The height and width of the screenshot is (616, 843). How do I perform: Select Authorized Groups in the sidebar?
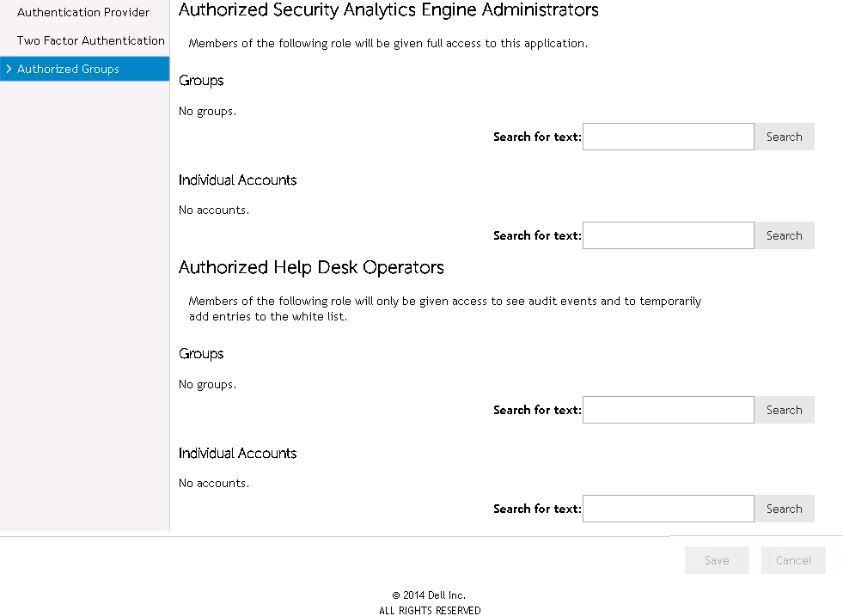pos(68,69)
